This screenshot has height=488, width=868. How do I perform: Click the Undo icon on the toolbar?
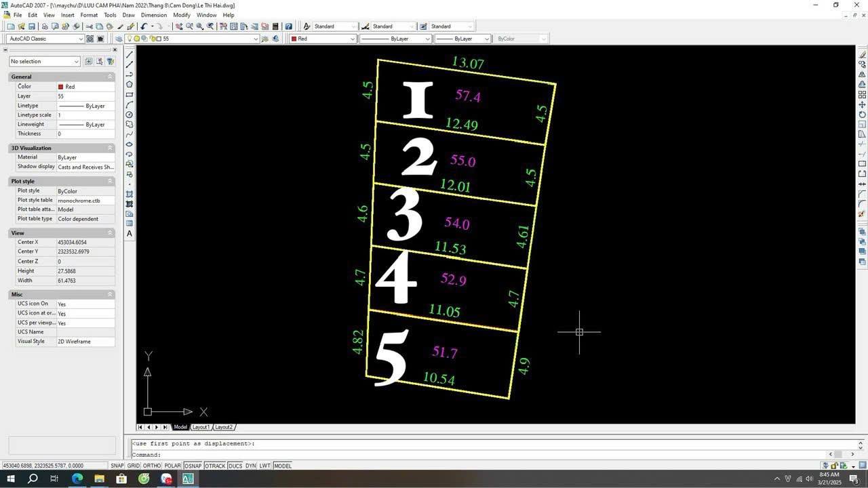pos(143,26)
